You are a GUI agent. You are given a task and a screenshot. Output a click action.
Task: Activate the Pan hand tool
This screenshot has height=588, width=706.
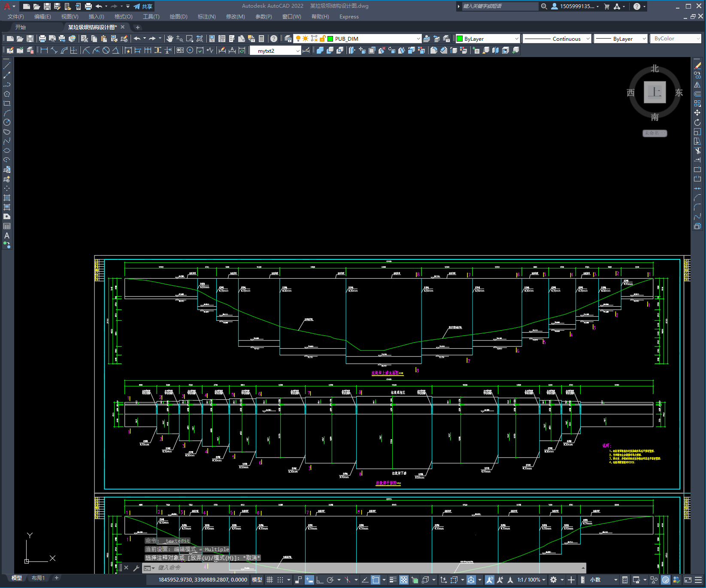(170, 39)
